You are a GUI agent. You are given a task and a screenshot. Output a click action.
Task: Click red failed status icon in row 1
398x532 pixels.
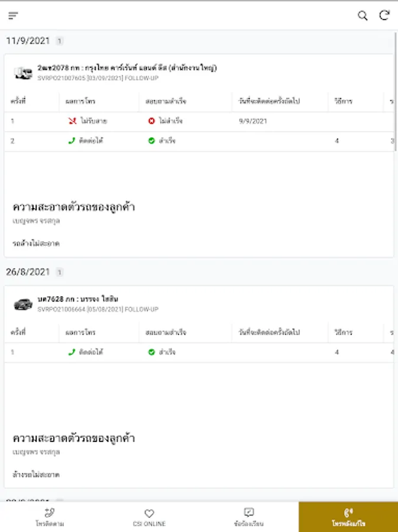pos(151,121)
